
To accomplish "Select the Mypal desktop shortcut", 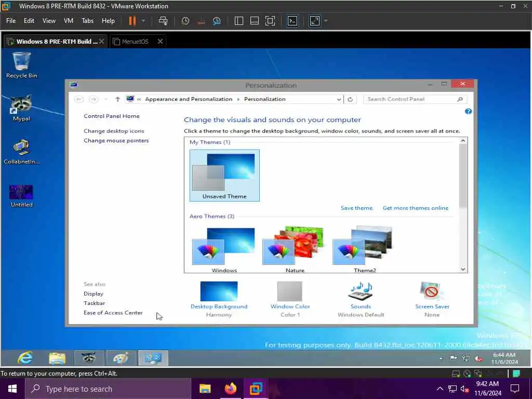I will [21, 108].
